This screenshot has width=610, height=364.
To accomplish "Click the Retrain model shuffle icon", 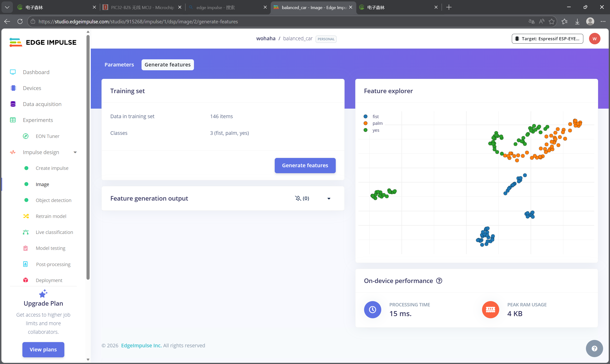I will pos(26,216).
